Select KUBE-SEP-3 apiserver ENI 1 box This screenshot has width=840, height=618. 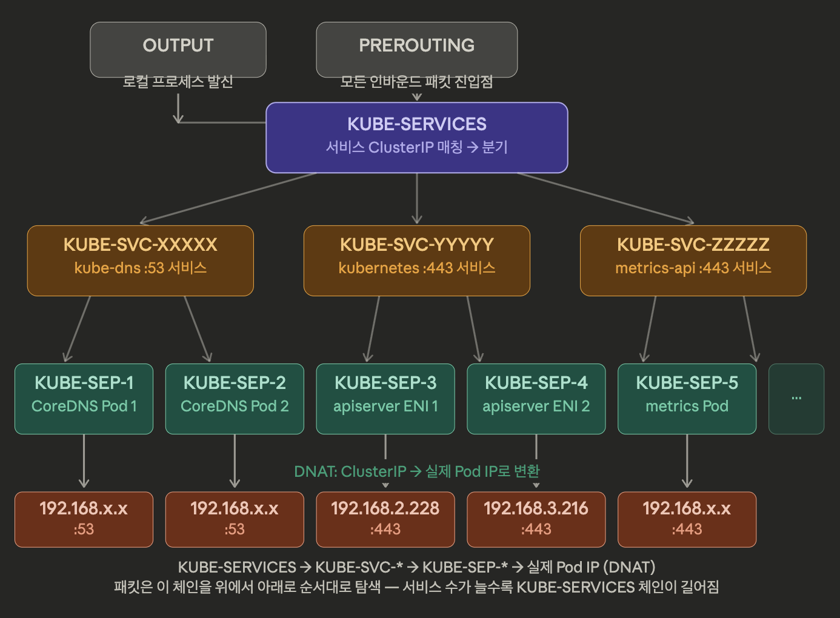pyautogui.click(x=385, y=399)
